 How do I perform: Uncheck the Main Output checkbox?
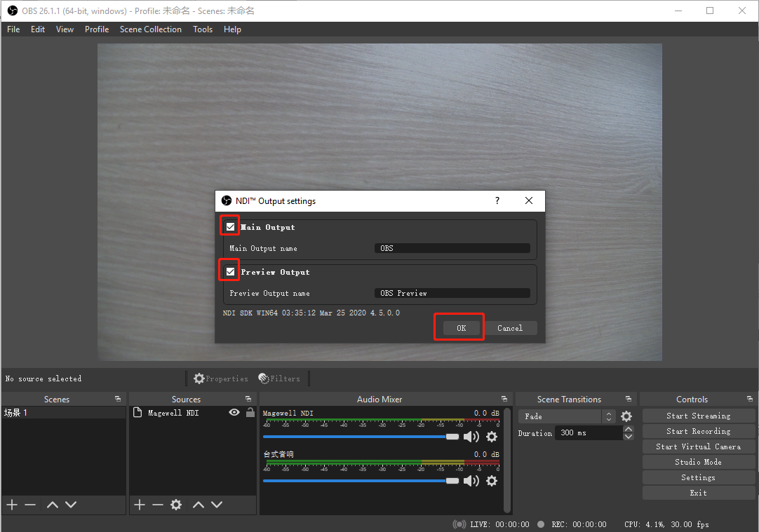tap(229, 226)
